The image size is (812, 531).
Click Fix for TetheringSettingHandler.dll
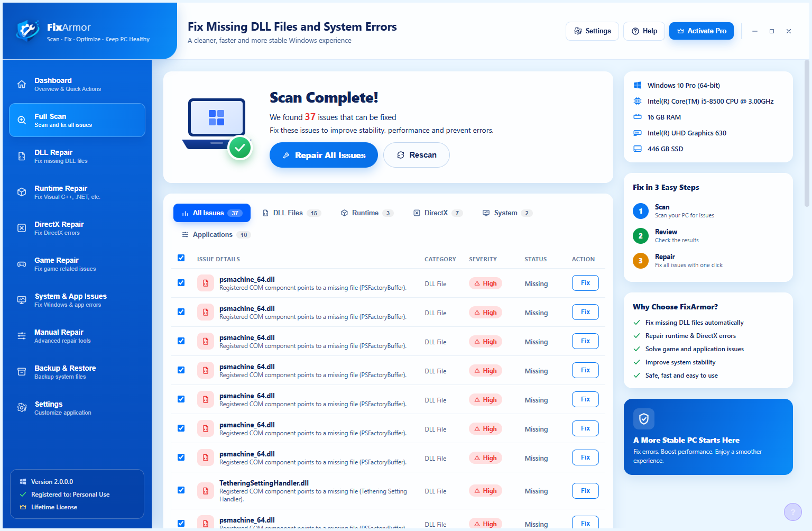(585, 491)
